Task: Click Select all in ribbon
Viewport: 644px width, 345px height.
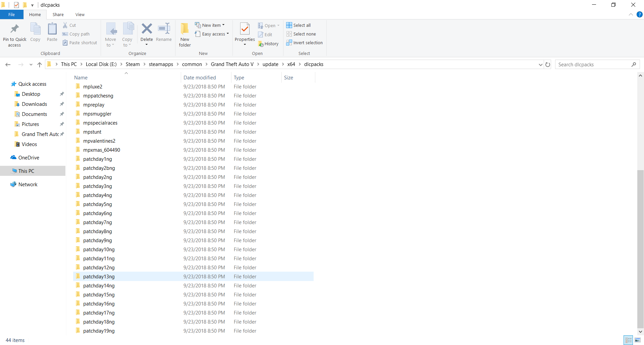Action: [x=299, y=25]
